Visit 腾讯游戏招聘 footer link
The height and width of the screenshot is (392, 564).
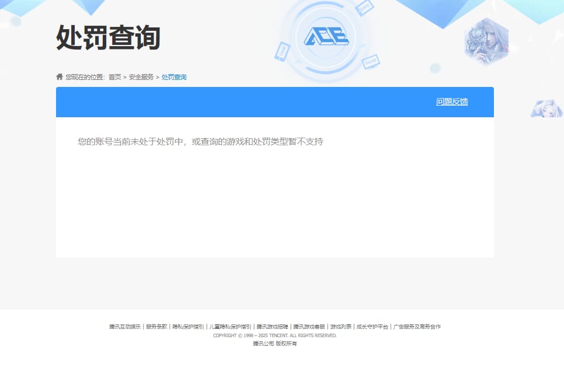(x=272, y=327)
